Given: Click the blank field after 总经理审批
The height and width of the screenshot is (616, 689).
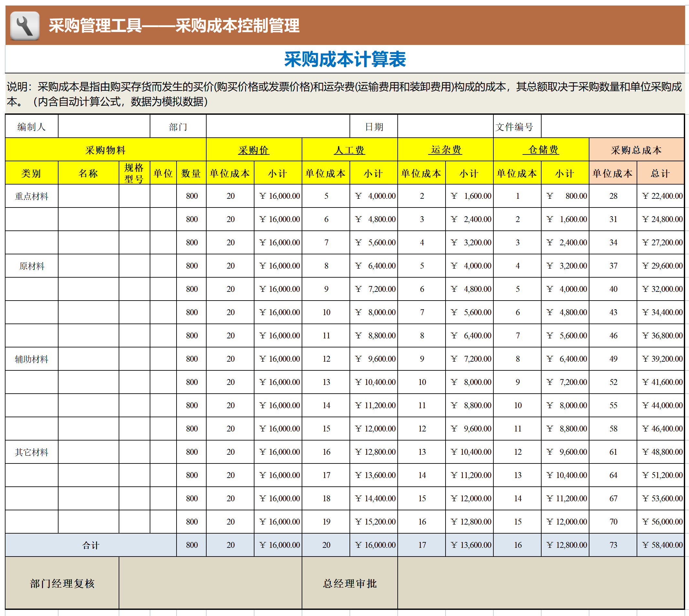Looking at the screenshot, I should (541, 583).
